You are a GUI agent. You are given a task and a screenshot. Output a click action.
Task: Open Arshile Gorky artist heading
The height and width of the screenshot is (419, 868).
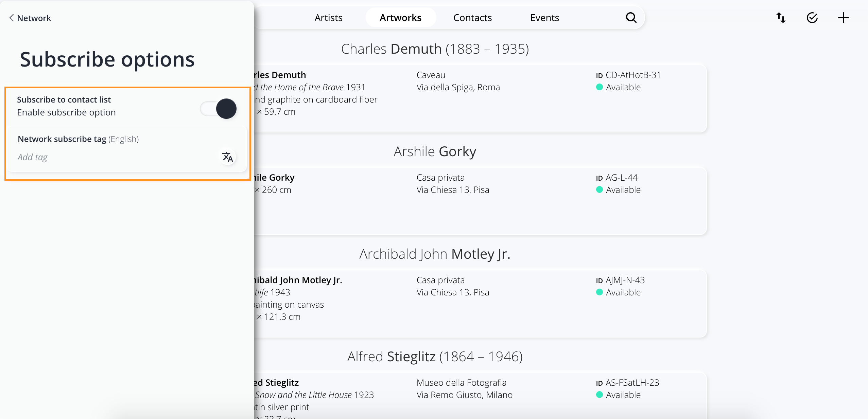pyautogui.click(x=435, y=151)
